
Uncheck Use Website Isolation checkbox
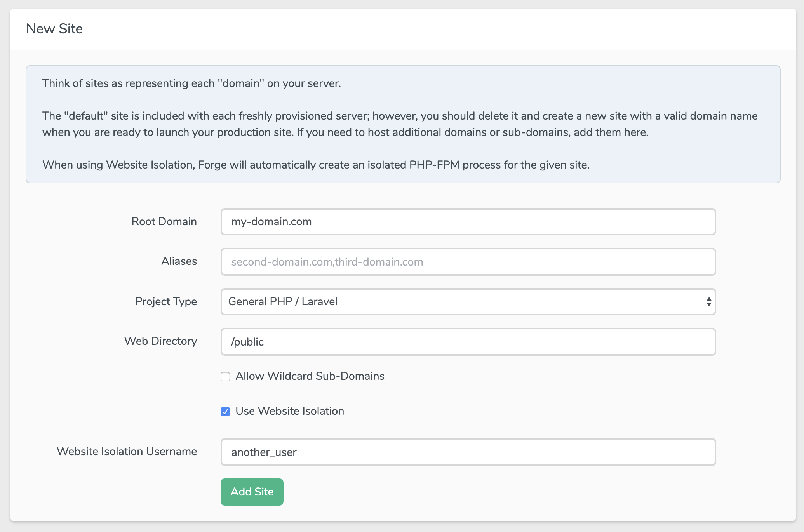coord(225,411)
